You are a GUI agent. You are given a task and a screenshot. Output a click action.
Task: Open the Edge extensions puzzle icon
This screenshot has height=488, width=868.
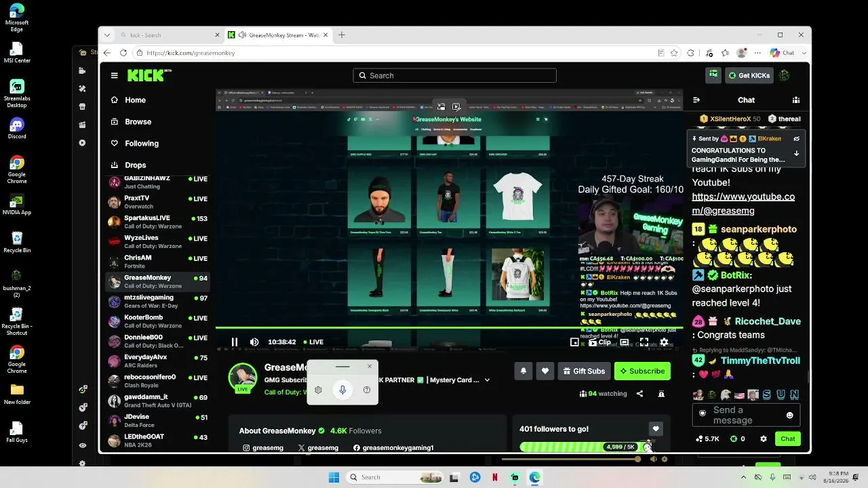coord(690,53)
